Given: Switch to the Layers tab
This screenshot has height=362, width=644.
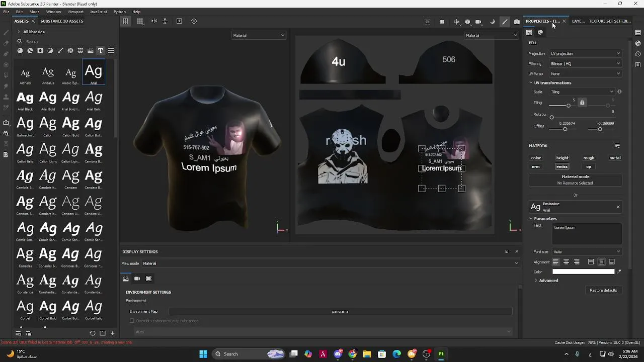Looking at the screenshot, I should (x=578, y=21).
